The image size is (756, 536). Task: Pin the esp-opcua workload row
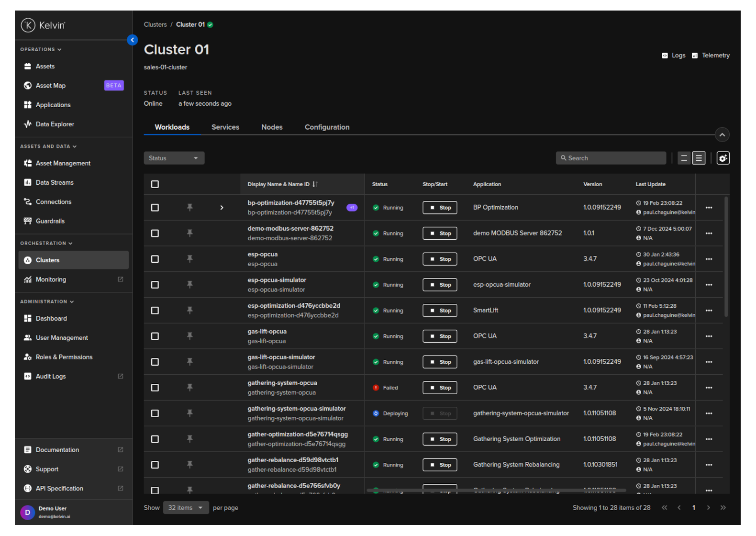[190, 259]
